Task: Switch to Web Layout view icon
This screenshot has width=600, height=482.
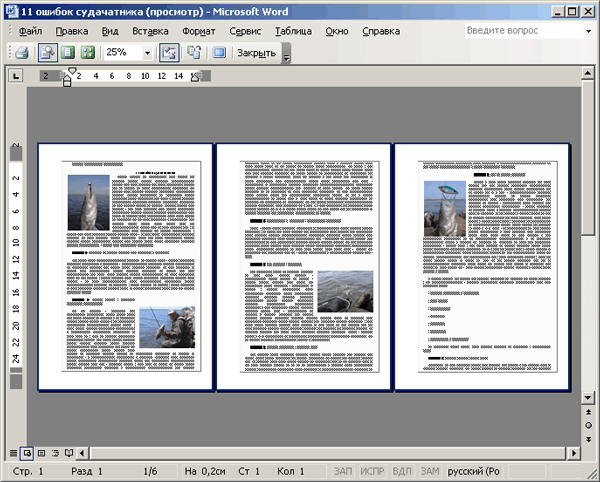Action: click(x=27, y=453)
